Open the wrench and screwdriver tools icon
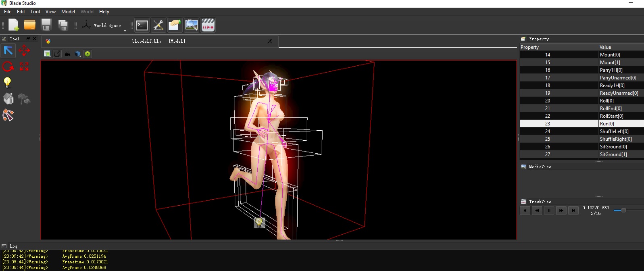Screen dimensions: 644x271 (x=158, y=25)
